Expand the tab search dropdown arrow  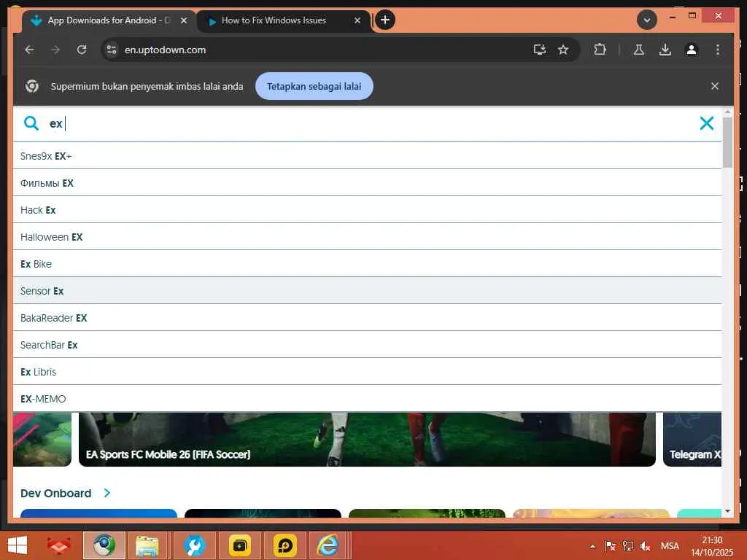pyautogui.click(x=646, y=20)
